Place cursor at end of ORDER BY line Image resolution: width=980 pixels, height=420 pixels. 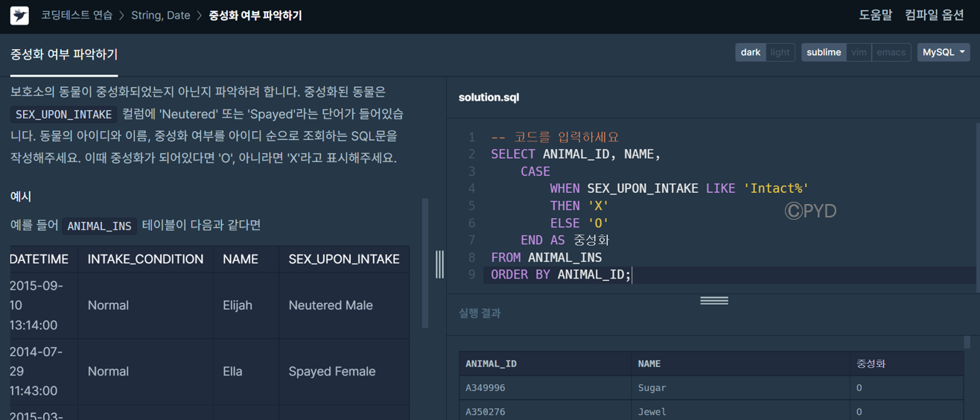pos(632,275)
